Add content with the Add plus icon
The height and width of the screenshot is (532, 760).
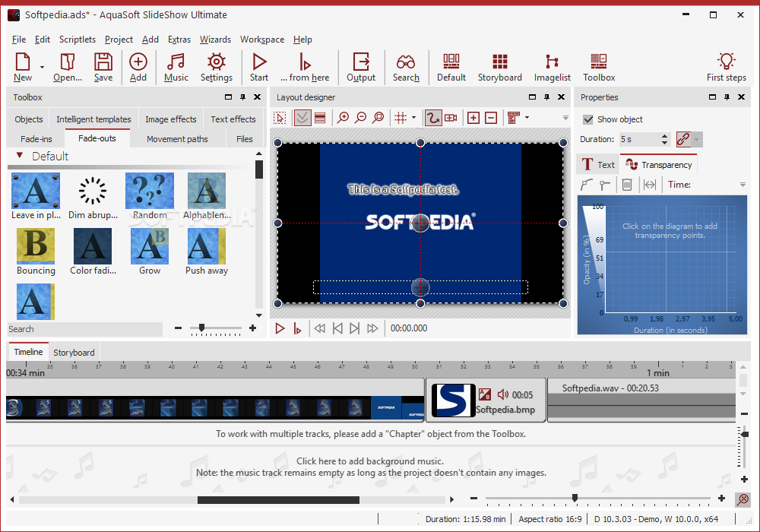coord(138,68)
